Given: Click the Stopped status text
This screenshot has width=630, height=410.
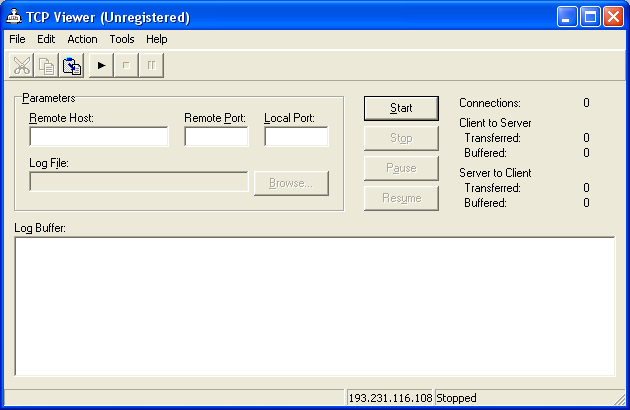Looking at the screenshot, I should (456, 398).
